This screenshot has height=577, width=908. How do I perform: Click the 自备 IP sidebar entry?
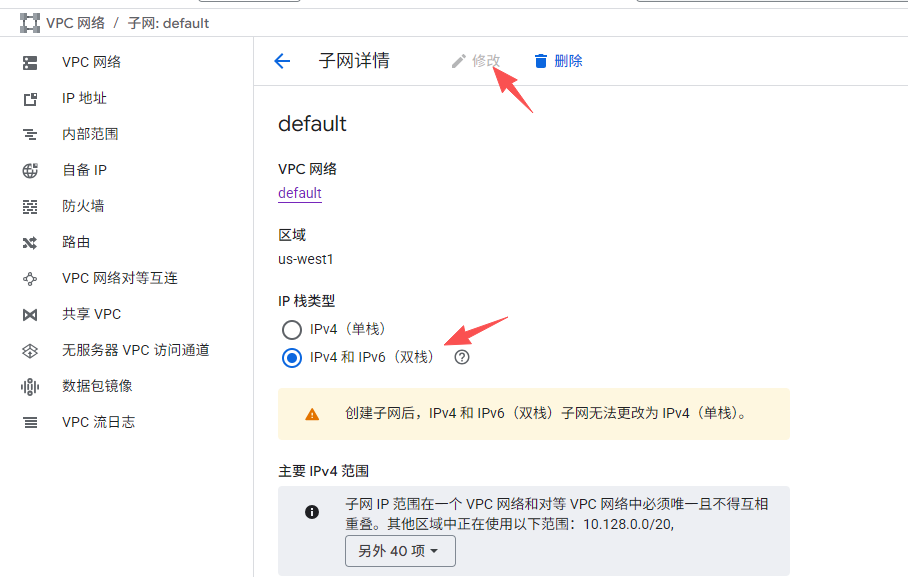pyautogui.click(x=83, y=169)
